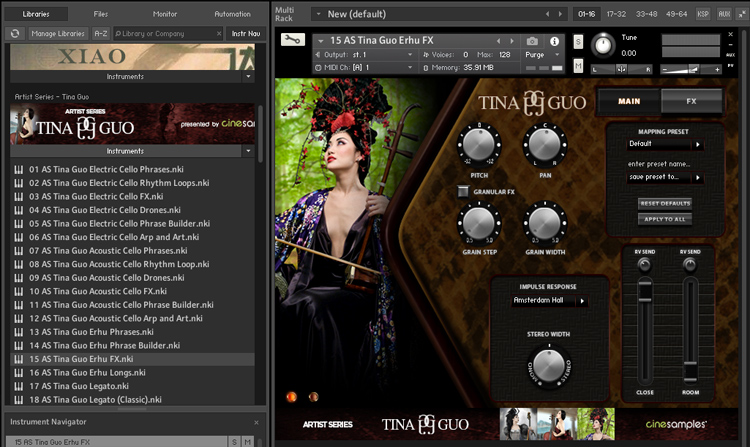Click the Grain Step knob
This screenshot has height=447, width=750.
click(x=479, y=222)
